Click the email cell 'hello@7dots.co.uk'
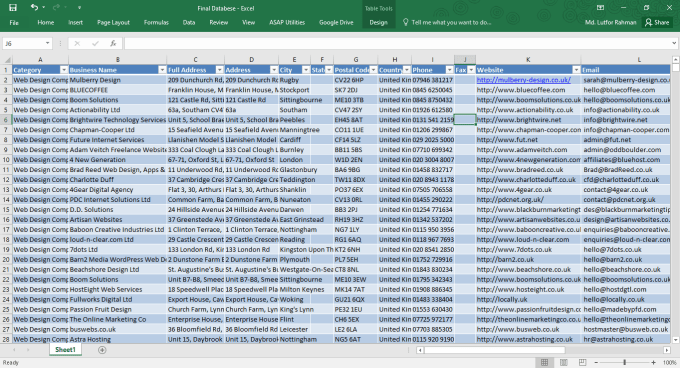 point(625,249)
